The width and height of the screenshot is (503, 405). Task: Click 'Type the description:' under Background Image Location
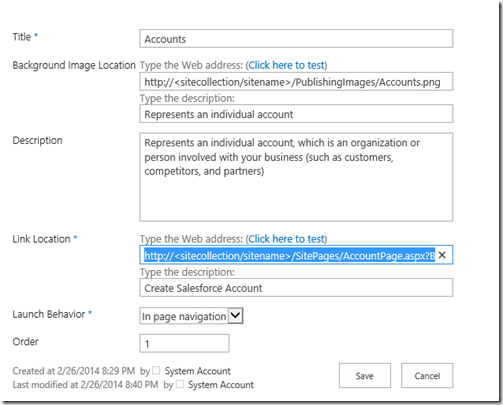pyautogui.click(x=187, y=98)
